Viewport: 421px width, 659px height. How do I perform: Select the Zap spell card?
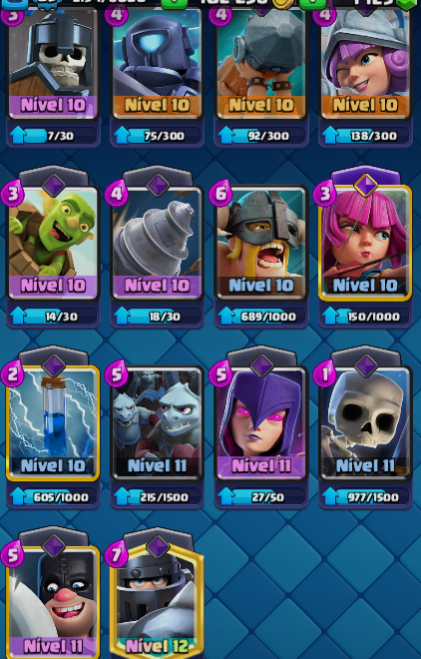click(53, 423)
